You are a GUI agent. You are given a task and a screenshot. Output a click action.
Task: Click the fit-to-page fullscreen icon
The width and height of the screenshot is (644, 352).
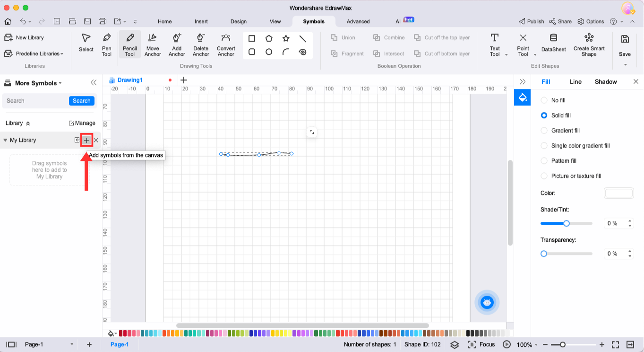coord(615,344)
